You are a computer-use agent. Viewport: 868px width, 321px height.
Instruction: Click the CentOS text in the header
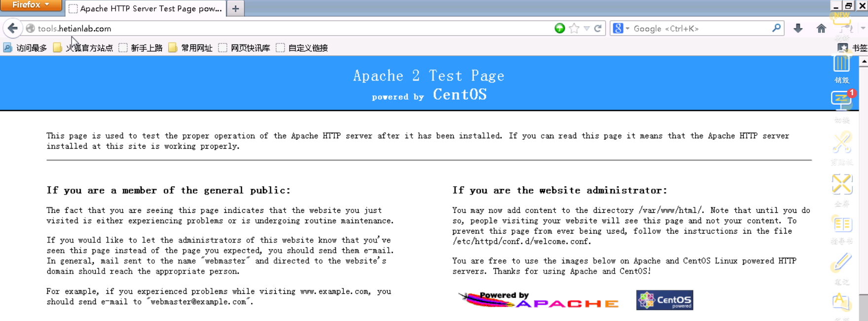pyautogui.click(x=460, y=94)
